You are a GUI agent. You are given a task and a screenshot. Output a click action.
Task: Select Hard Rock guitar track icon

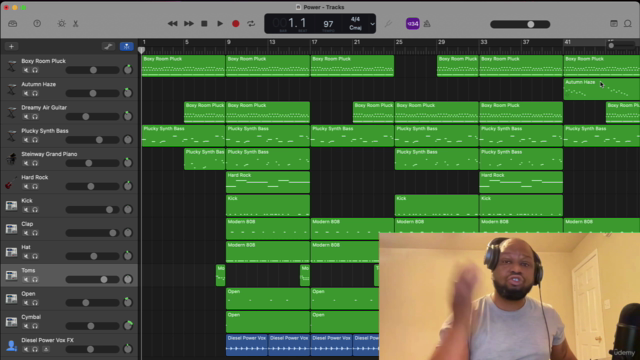tap(11, 182)
